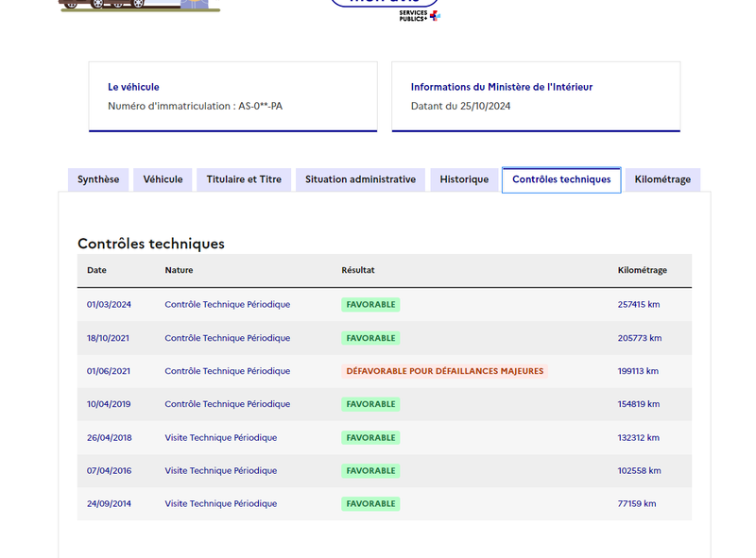Click Contrôle Technique Périodique in 01/06/2021 row
The width and height of the screenshot is (756, 558).
pyautogui.click(x=228, y=371)
